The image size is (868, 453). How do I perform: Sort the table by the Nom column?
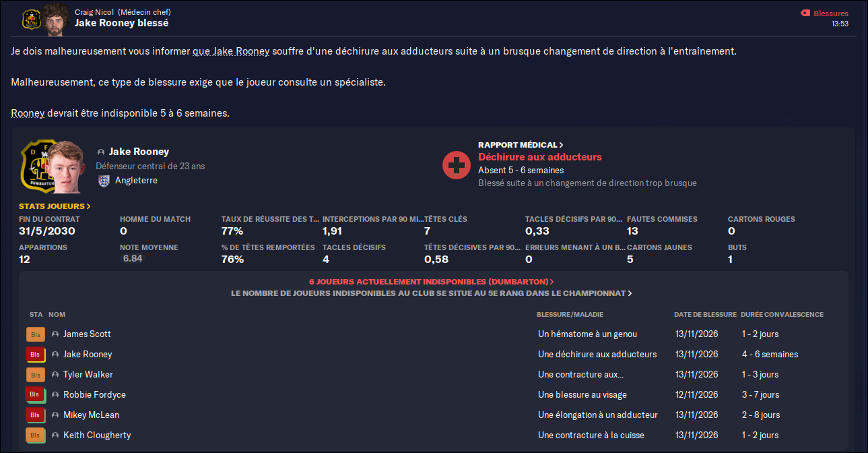coord(57,315)
